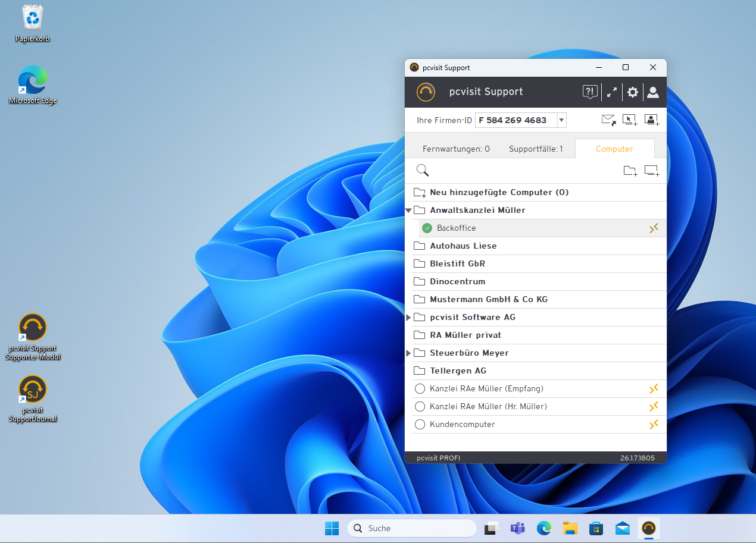Open Microsoft Edge from the taskbar

click(543, 528)
